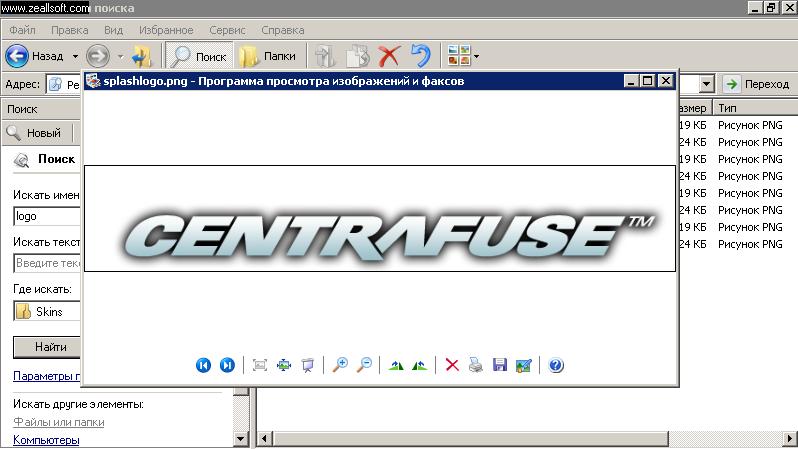Toggle the Папки folders pane button
798x449 pixels.
point(267,57)
